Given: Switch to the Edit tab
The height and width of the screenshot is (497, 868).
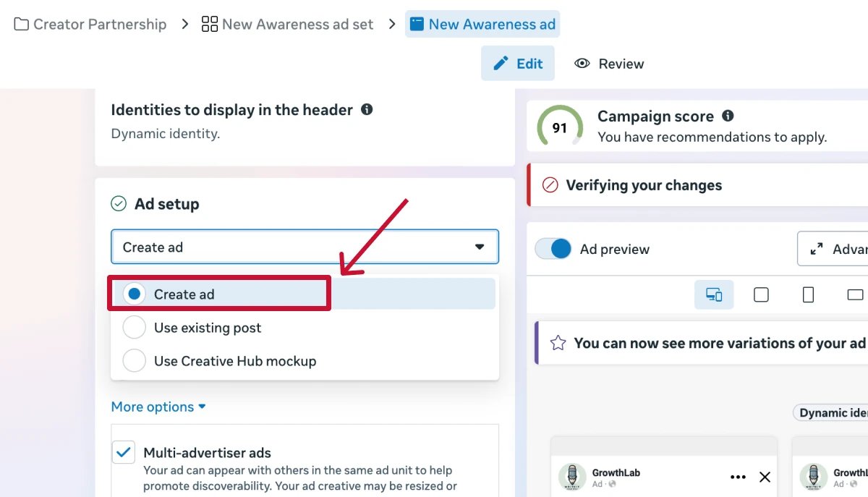Looking at the screenshot, I should coord(518,64).
